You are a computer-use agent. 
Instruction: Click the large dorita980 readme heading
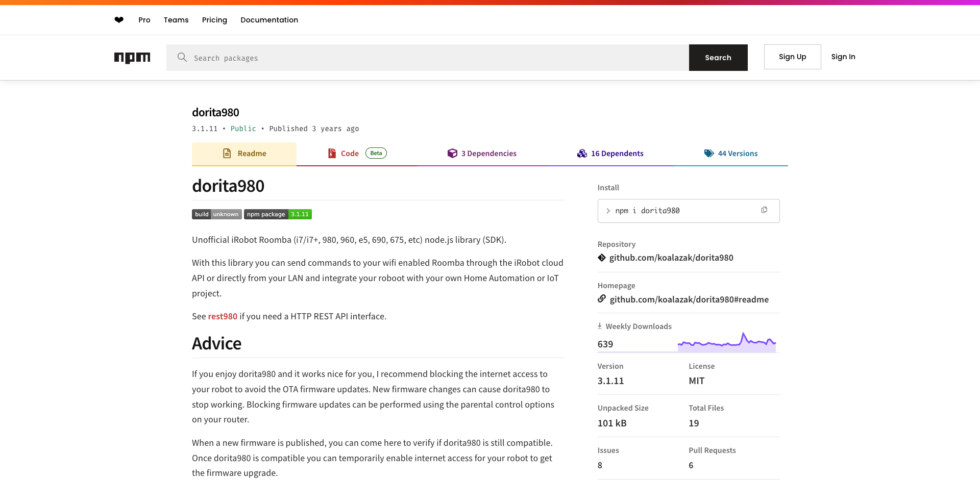click(228, 186)
